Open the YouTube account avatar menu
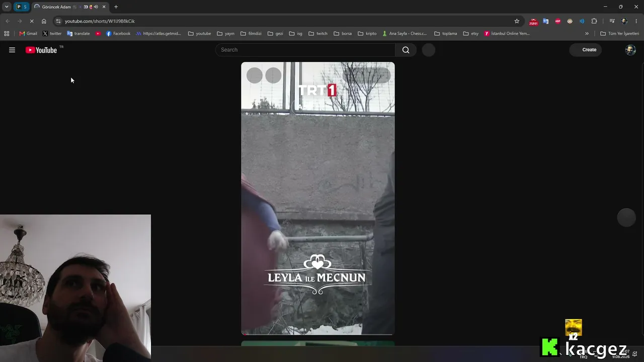Screen dimensions: 644x362 [x=630, y=50]
